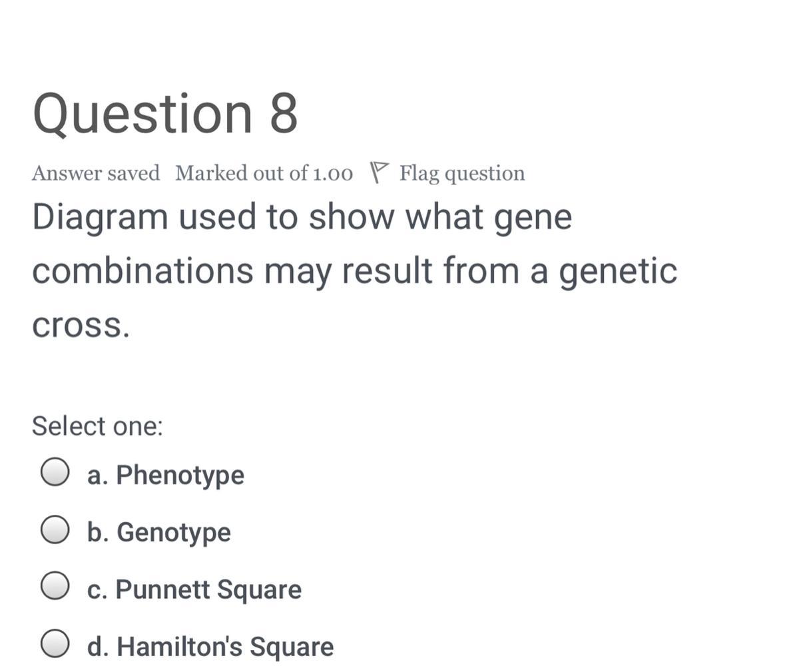Click the 'd. Hamilton's Square' answer label

tap(210, 647)
